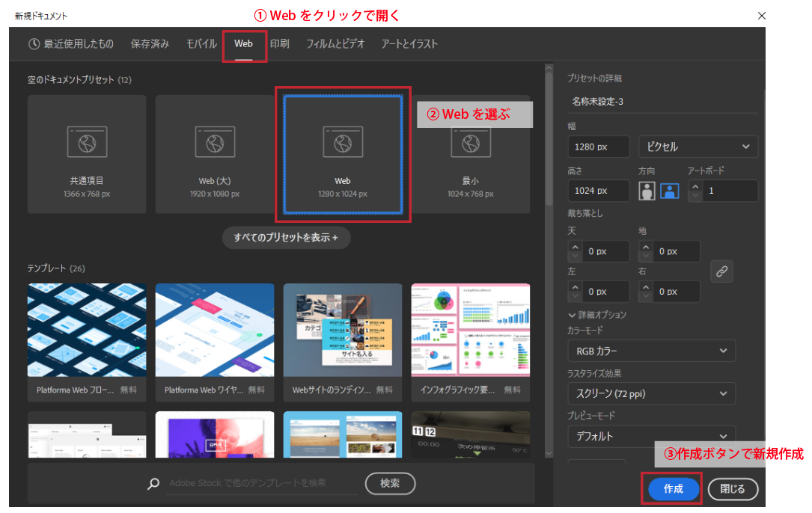
Task: Open the ピクセル units dropdown
Action: pos(697,147)
